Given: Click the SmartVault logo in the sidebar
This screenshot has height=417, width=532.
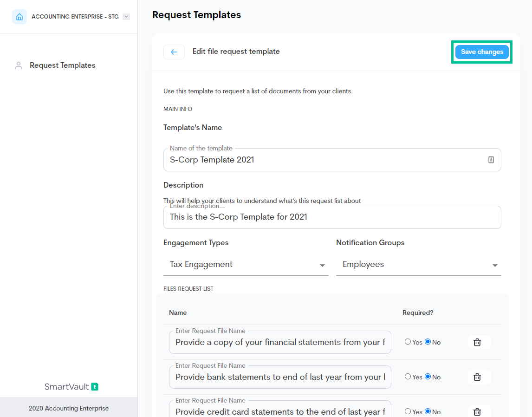Looking at the screenshot, I should click(71, 386).
